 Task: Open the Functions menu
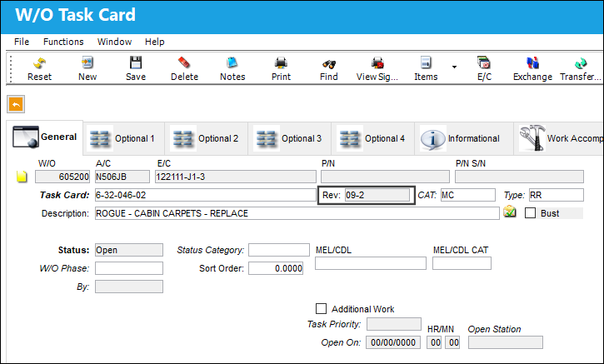tap(63, 42)
